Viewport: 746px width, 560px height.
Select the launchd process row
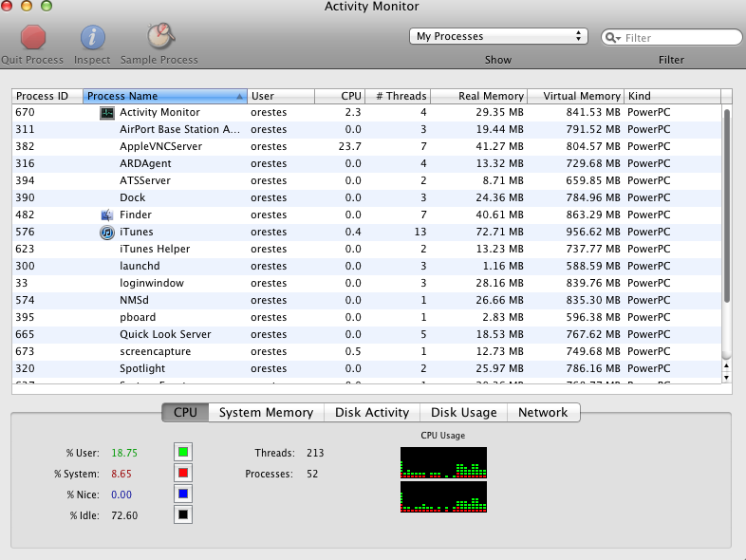366,267
